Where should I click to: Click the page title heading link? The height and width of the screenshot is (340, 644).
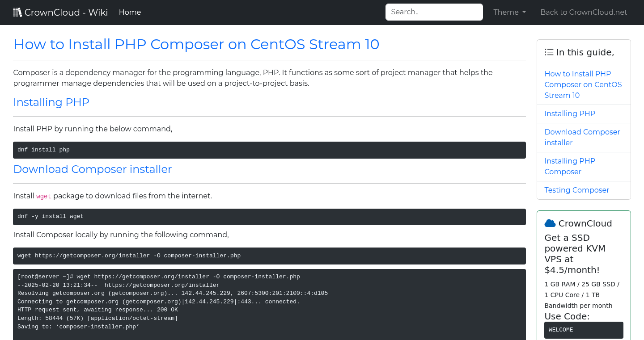point(196,44)
